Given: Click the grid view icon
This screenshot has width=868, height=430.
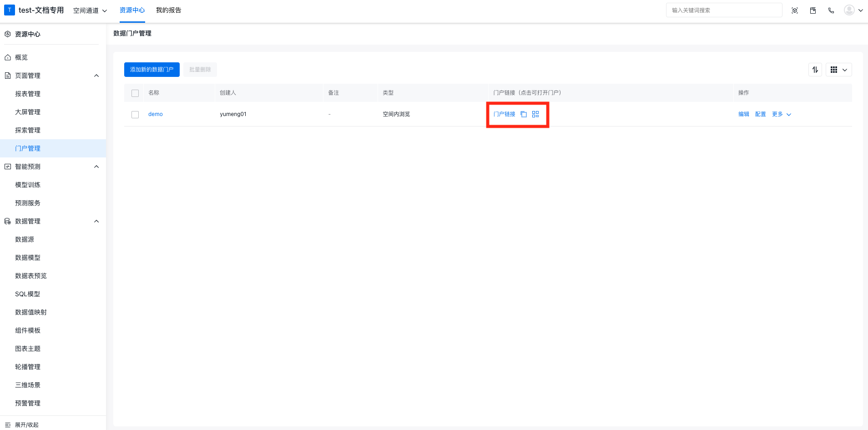Looking at the screenshot, I should click(x=834, y=70).
